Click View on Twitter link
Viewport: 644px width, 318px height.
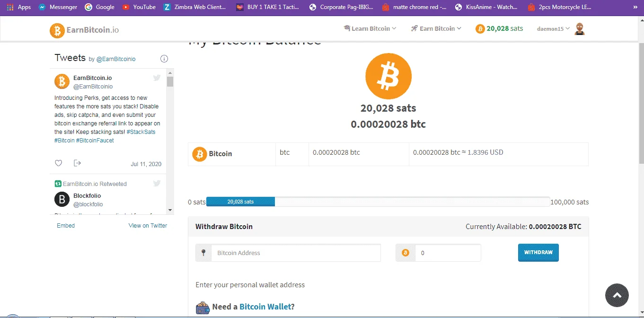pyautogui.click(x=148, y=226)
